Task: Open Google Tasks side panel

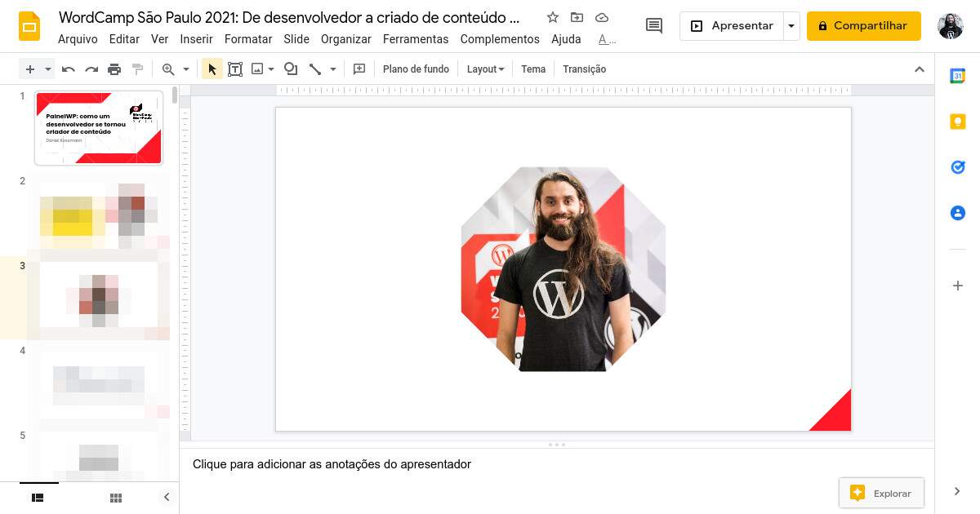Action: 958,167
